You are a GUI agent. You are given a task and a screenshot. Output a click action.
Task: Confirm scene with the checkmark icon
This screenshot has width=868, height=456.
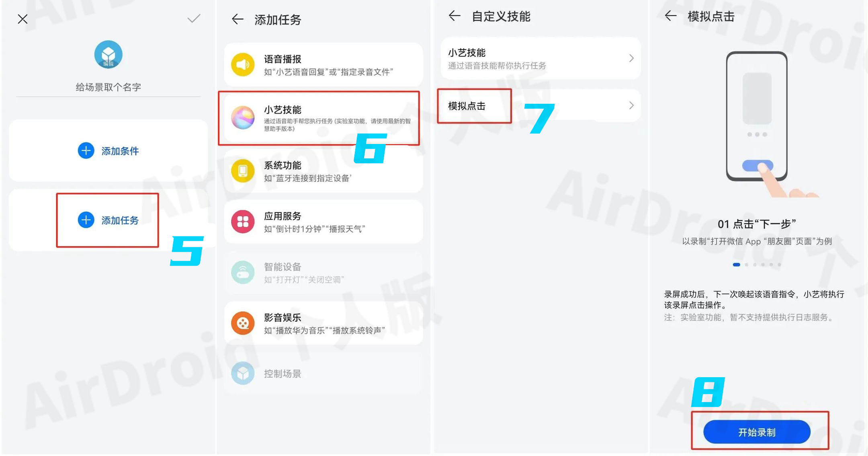pyautogui.click(x=194, y=18)
